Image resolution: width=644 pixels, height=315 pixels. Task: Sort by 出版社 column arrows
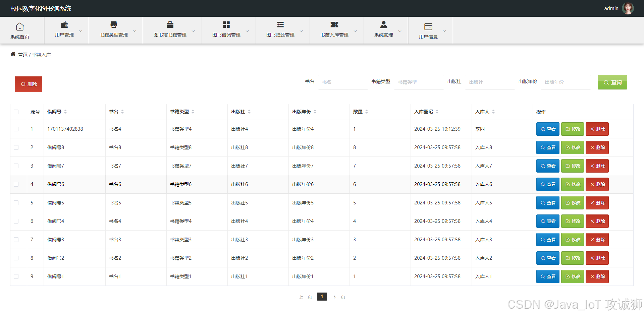click(249, 112)
